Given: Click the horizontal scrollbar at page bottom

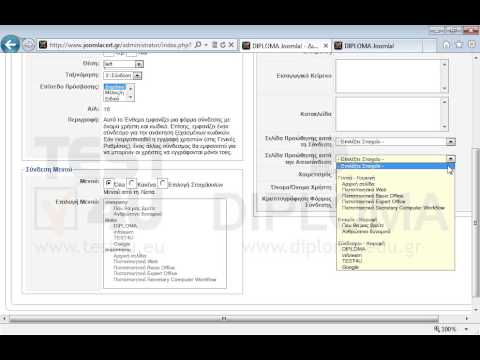Looking at the screenshot, I should pos(224,318).
